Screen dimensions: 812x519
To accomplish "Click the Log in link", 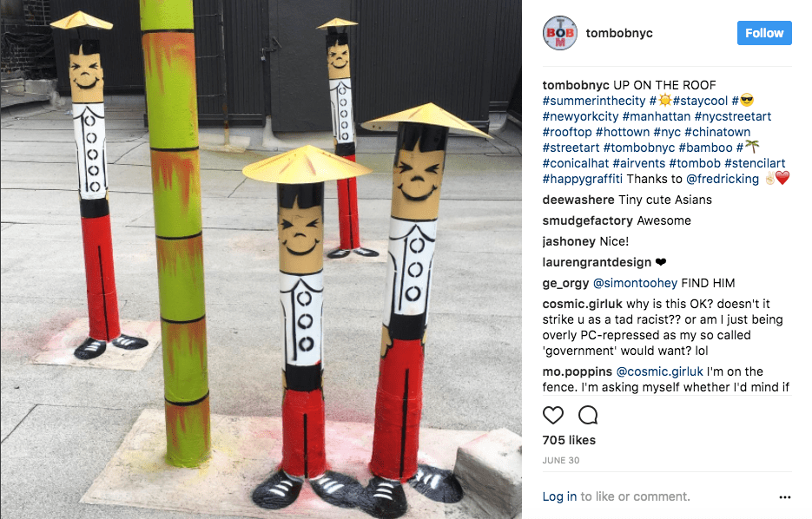I will tap(559, 496).
